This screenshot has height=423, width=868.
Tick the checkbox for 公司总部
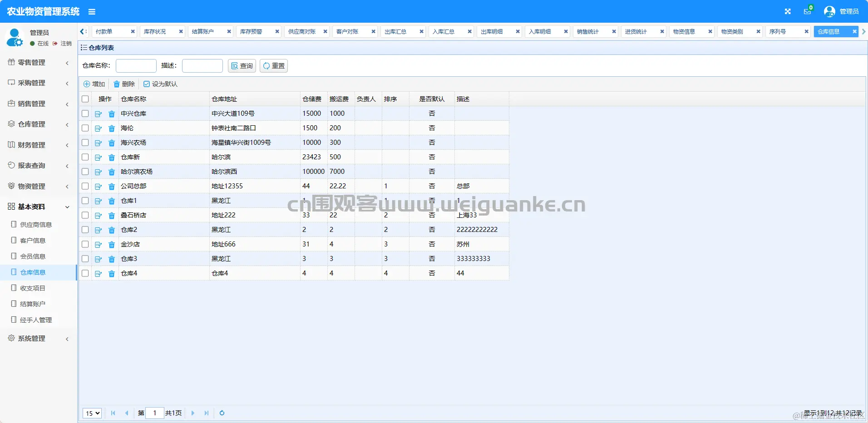[85, 186]
